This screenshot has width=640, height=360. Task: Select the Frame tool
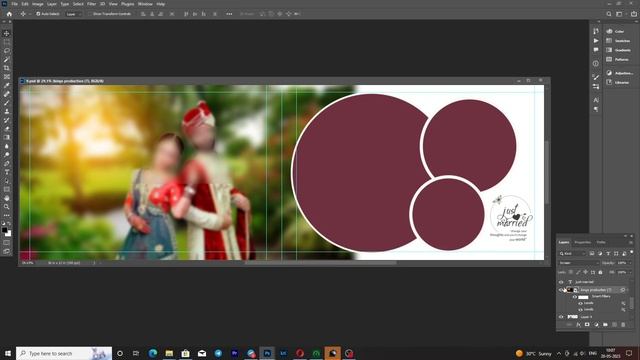click(7, 77)
